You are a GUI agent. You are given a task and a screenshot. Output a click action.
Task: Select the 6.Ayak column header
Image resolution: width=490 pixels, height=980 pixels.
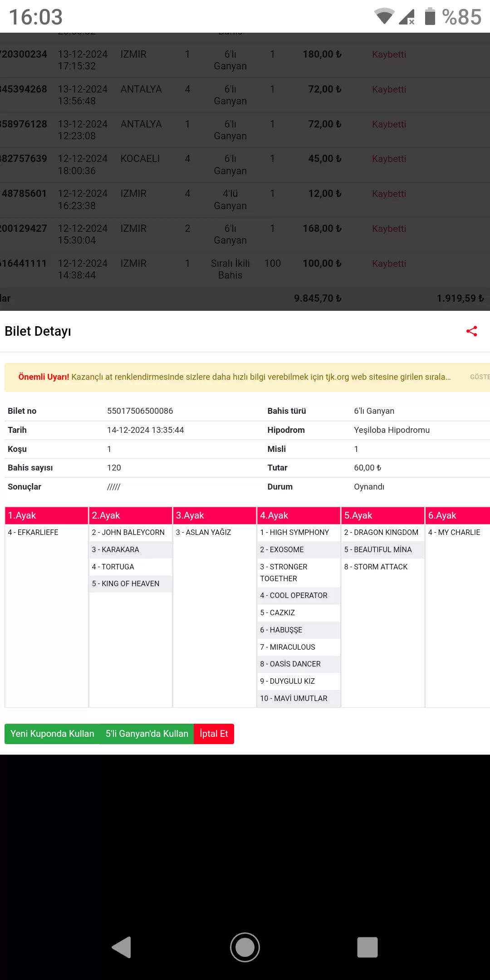click(457, 515)
